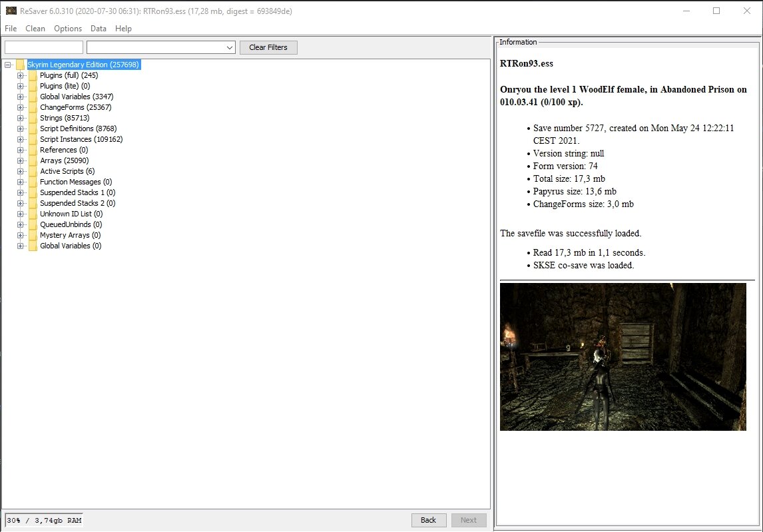This screenshot has height=532, width=763.
Task: Expand the Arrays node
Action: click(21, 160)
